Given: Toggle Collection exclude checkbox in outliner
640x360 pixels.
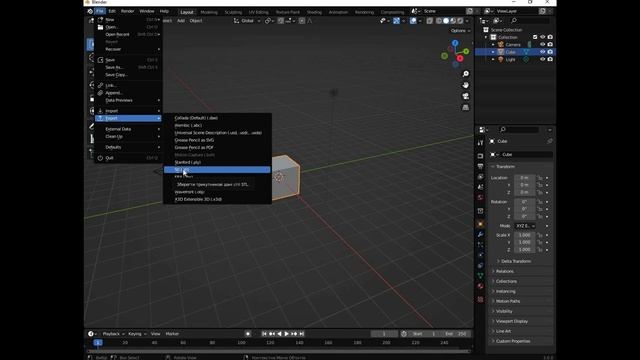Looking at the screenshot, I should pos(535,37).
